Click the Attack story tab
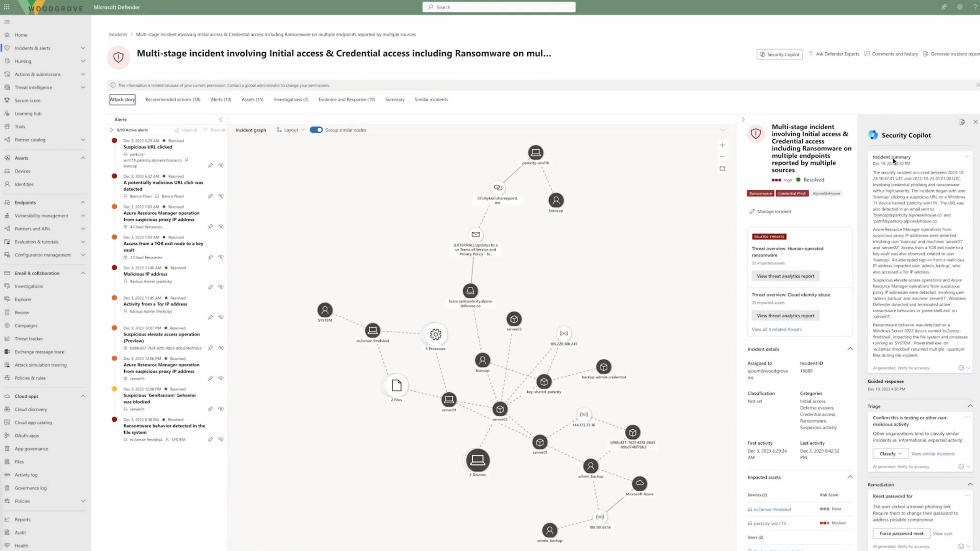 (122, 99)
